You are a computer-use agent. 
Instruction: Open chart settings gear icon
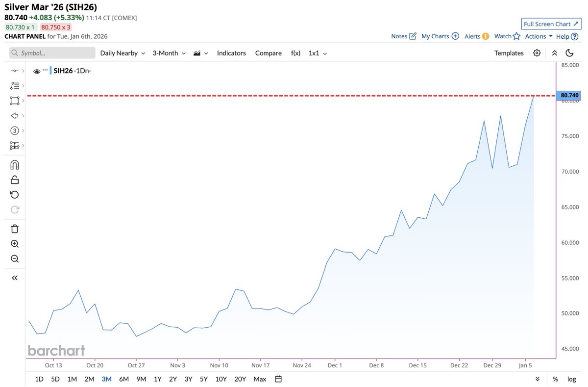pyautogui.click(x=537, y=53)
